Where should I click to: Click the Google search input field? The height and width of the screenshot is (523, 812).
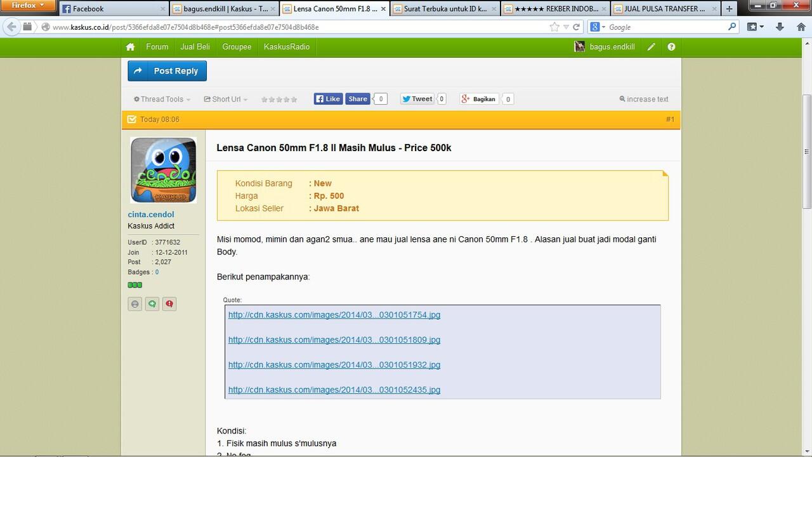tap(666, 27)
